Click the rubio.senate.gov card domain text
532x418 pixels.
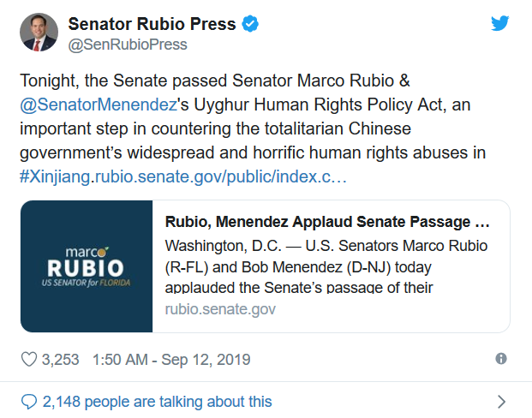220,309
